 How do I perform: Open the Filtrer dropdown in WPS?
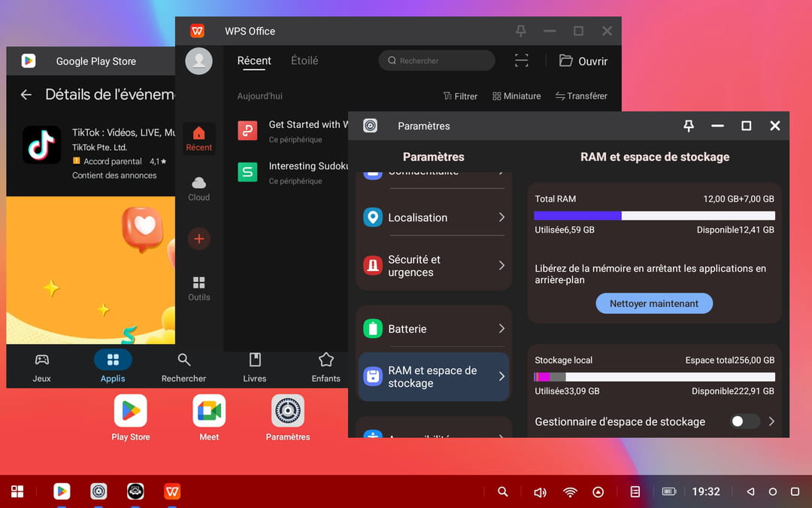click(459, 96)
